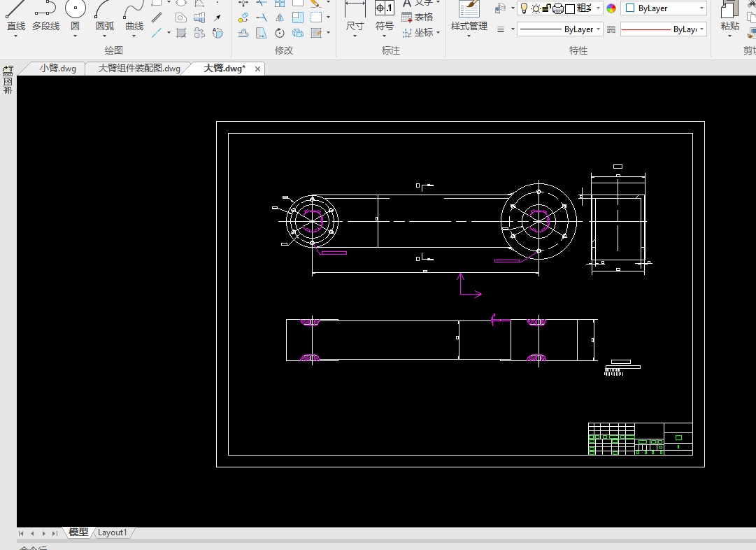Insert a 表格 (Table)

tap(418, 17)
